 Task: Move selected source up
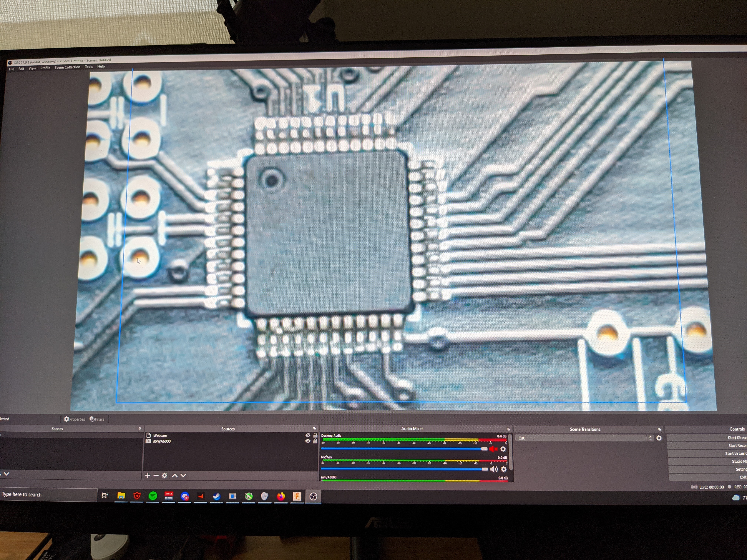point(175,475)
